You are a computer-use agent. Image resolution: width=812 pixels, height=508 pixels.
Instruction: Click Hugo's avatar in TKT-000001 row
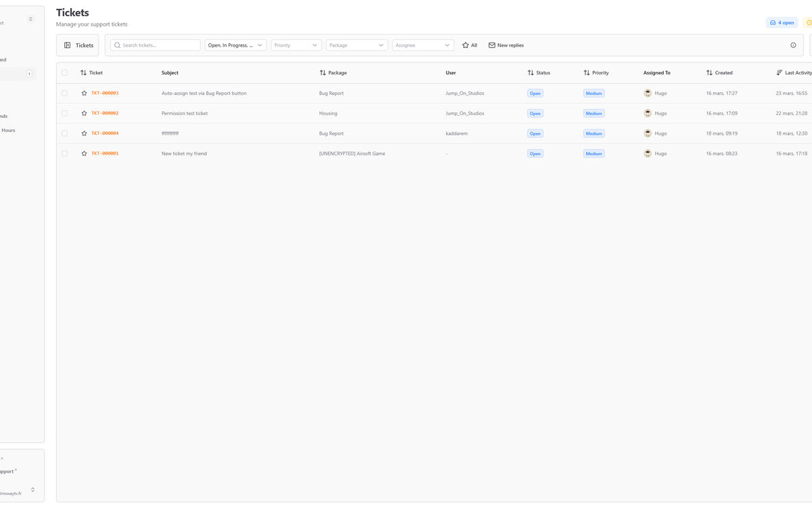point(648,154)
